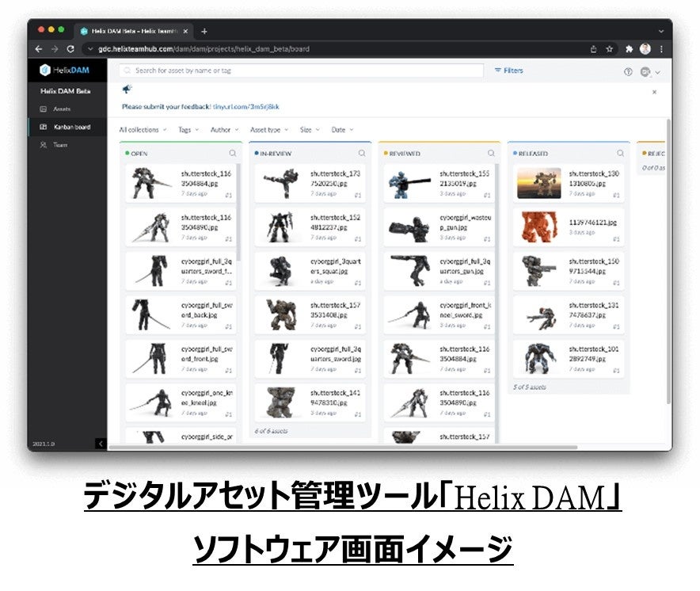Expand the browser tab search chevron
Screen dimensions: 700x591
tap(661, 31)
